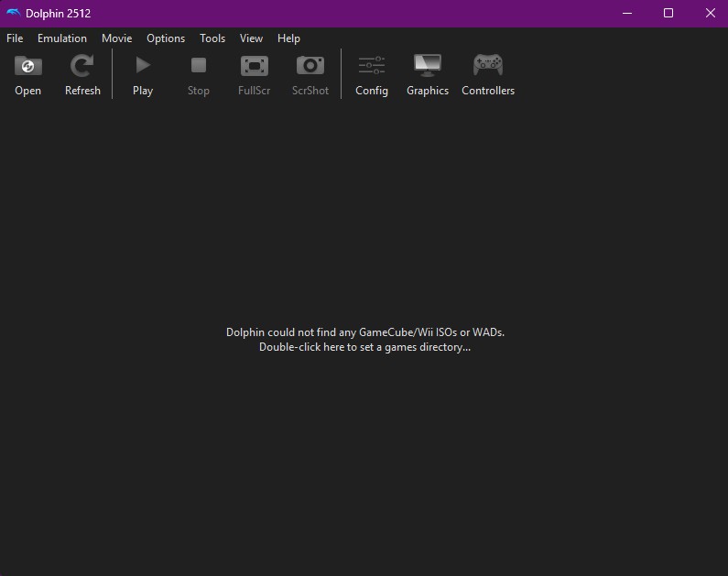The height and width of the screenshot is (576, 728).
Task: Open the Movie menu
Action: pyautogui.click(x=117, y=38)
